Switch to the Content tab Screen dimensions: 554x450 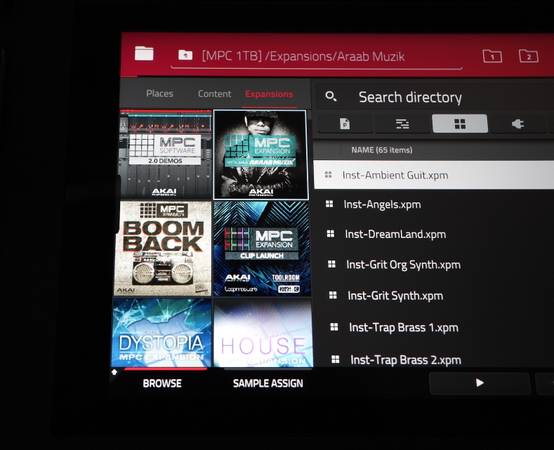pyautogui.click(x=214, y=94)
